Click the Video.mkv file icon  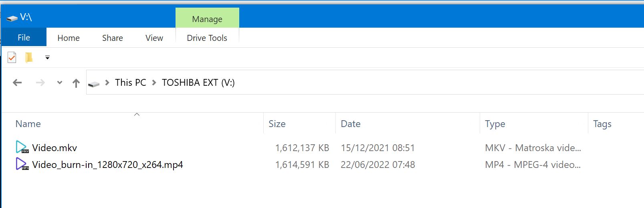[x=22, y=147]
